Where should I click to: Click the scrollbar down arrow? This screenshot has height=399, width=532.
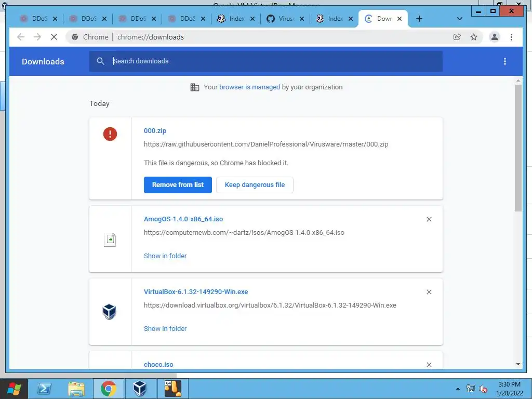click(x=518, y=364)
